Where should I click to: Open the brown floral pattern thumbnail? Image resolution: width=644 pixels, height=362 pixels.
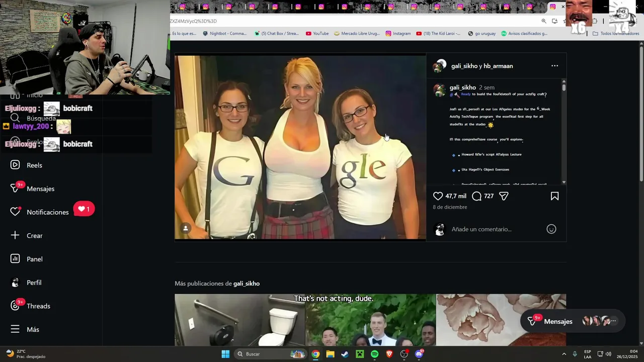coord(501,320)
